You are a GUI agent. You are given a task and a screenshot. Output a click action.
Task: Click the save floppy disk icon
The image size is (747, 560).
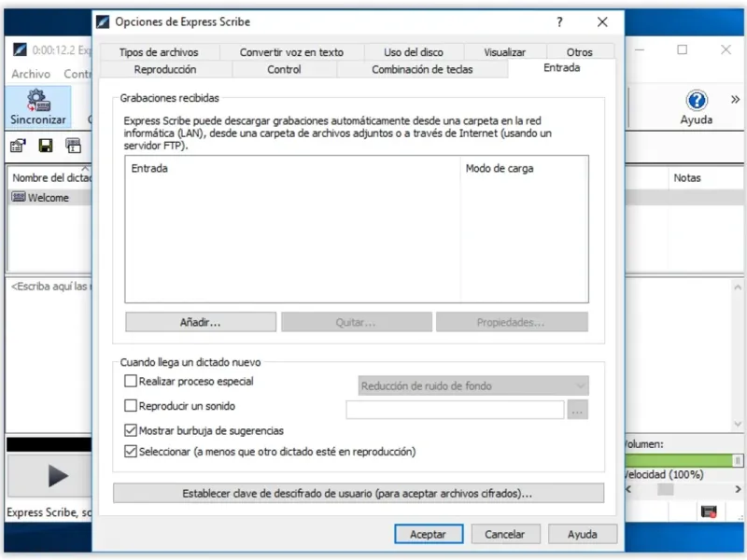(x=46, y=146)
